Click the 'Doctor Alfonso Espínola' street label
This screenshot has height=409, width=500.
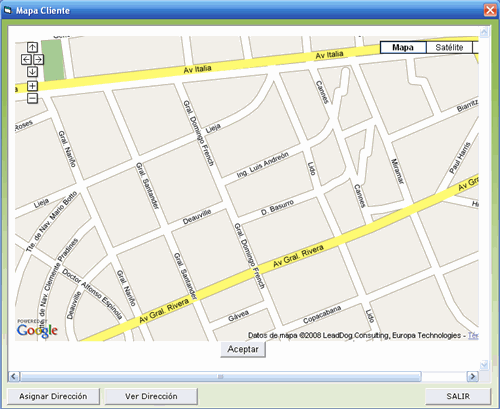(93, 294)
